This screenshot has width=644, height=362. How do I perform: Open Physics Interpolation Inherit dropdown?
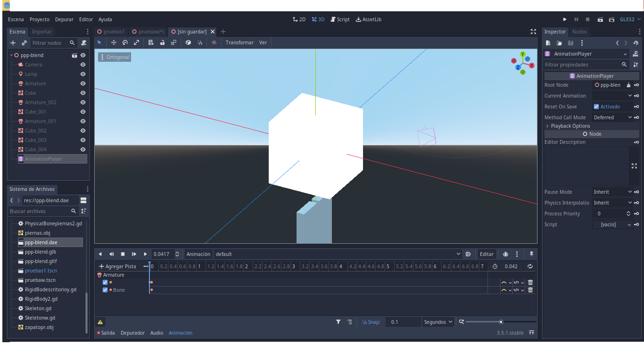pyautogui.click(x=612, y=203)
